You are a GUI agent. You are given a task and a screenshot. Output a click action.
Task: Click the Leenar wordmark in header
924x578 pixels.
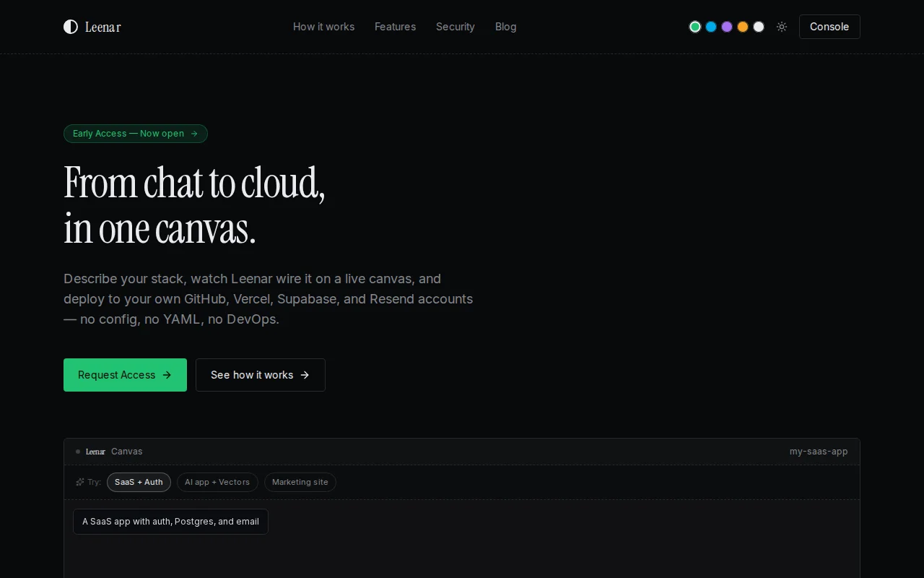(103, 27)
